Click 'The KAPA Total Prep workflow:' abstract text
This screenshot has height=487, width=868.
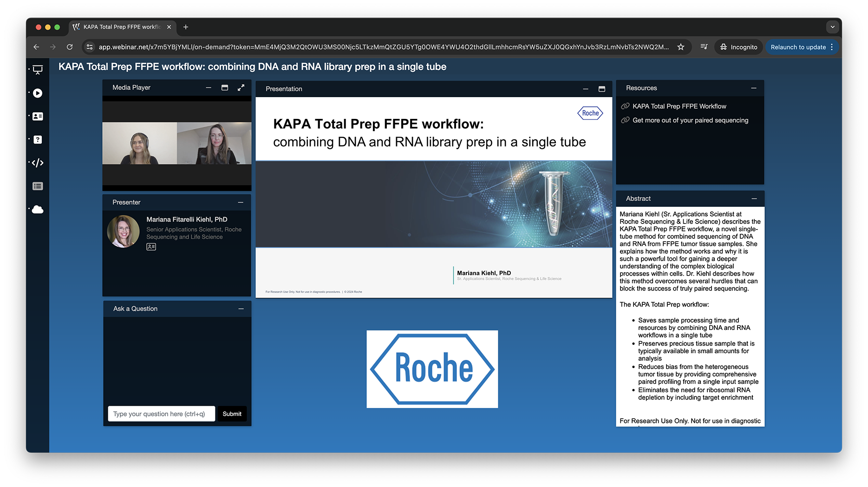pos(664,304)
